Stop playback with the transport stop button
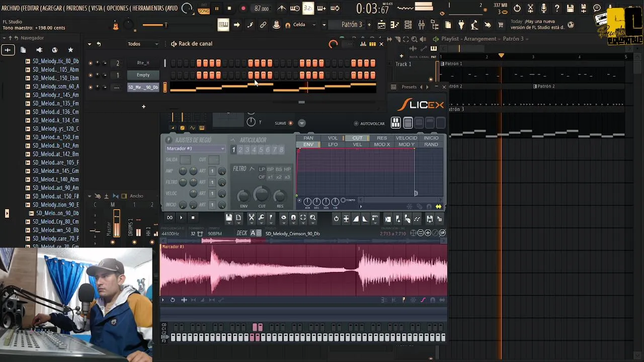644x362 pixels. (229, 9)
